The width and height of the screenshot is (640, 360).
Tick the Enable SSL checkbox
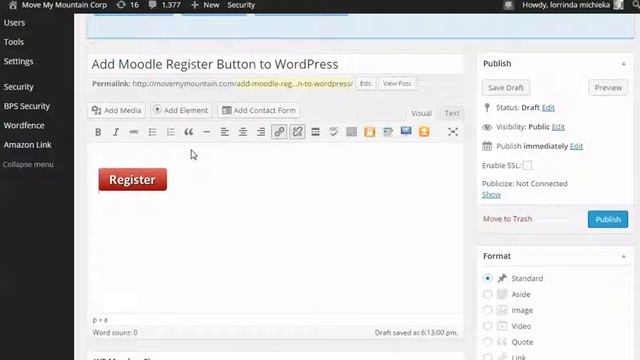click(527, 165)
